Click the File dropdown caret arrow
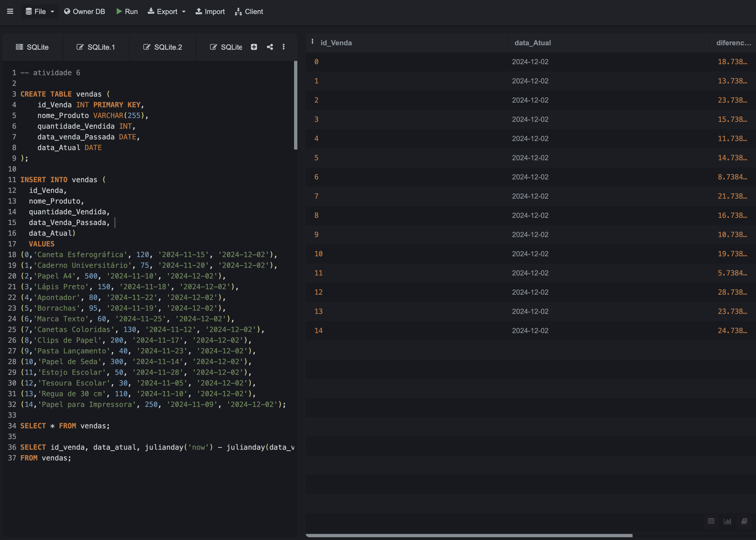756x540 pixels. [52, 12]
